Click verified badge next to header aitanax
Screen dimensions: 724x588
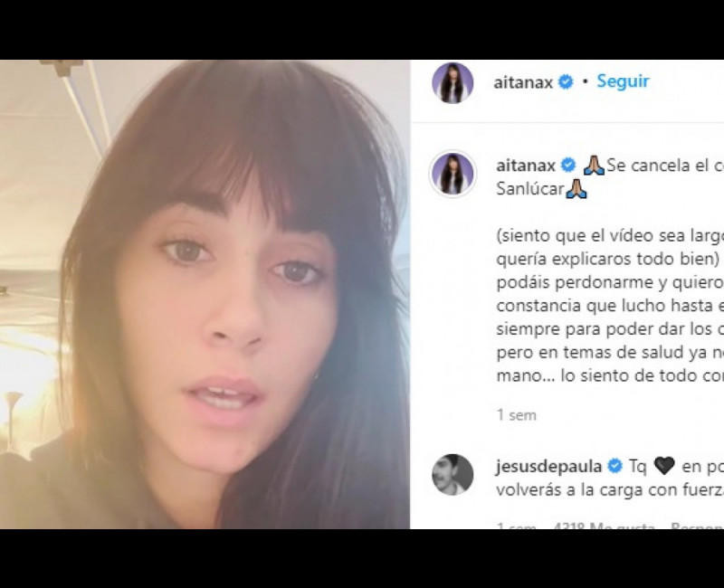pos(566,82)
